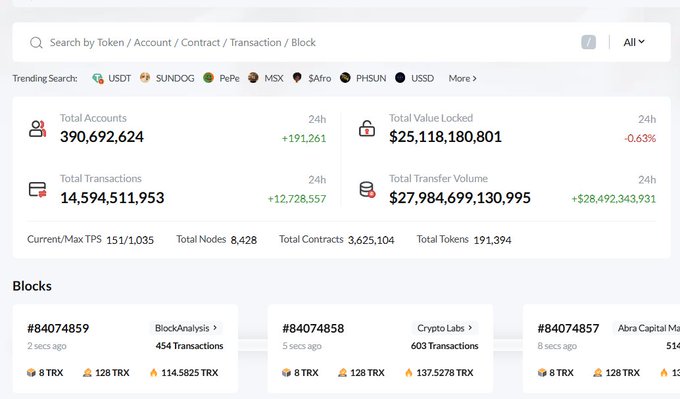Open SUNDOG trending search link

click(175, 78)
